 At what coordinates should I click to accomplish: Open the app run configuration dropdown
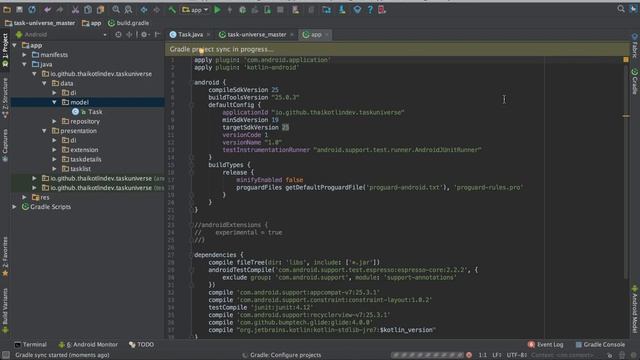coord(195,10)
